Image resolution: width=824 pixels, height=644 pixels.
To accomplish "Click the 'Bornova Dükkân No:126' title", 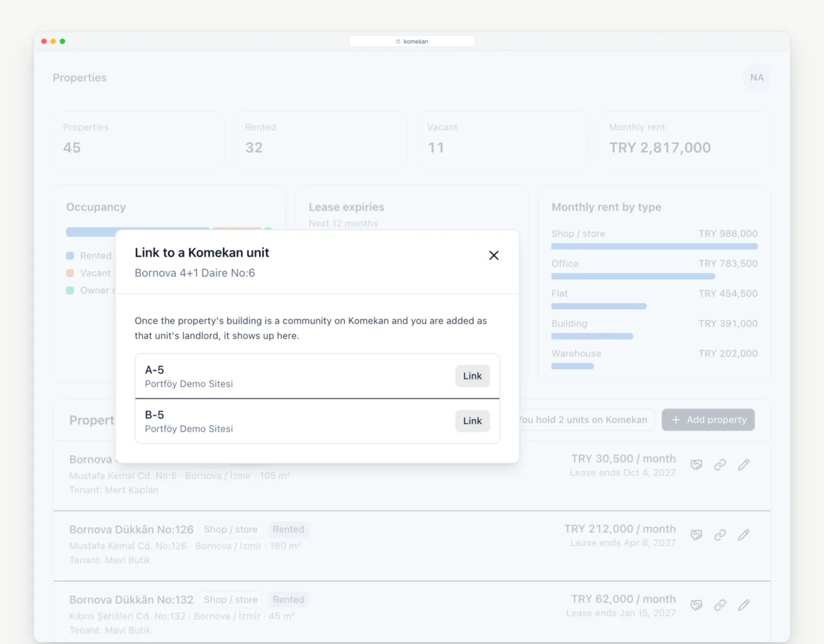I will point(132,530).
